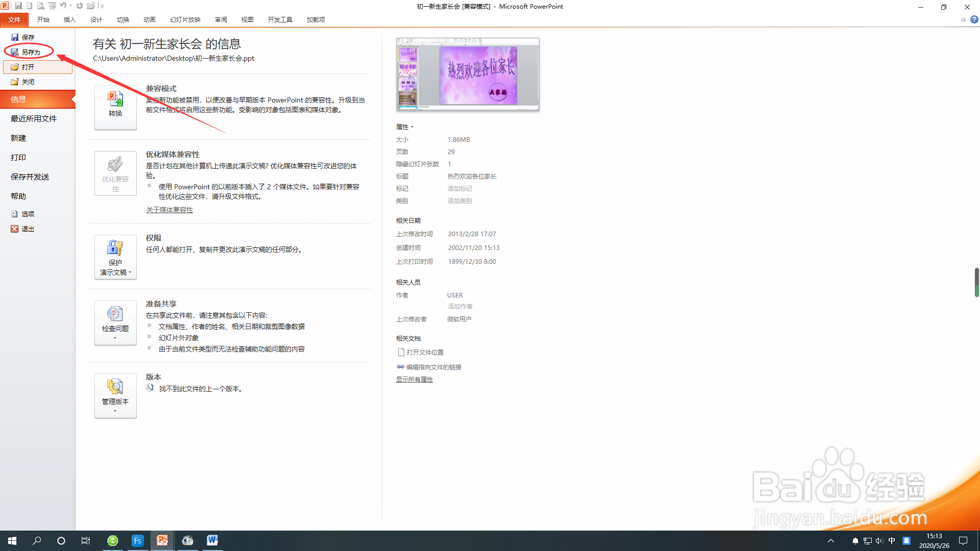Click the Print Preview quick access icon
Viewport: 980px width, 551px height.
click(41, 6)
